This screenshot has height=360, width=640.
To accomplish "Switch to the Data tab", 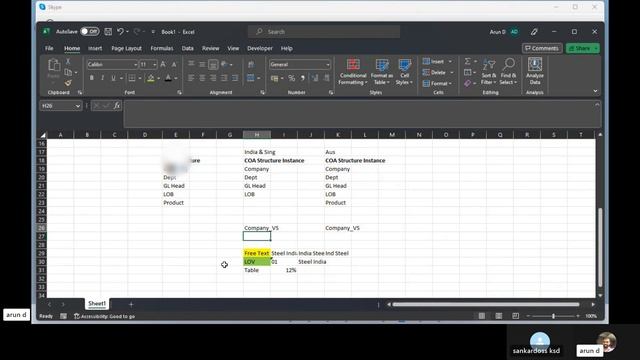I will [x=187, y=48].
